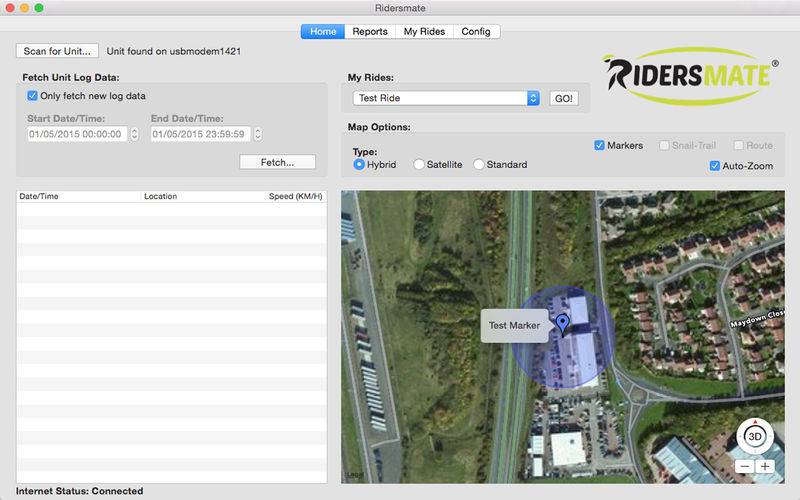Open the Reports tab
Screen dimensions: 800x500
point(370,32)
